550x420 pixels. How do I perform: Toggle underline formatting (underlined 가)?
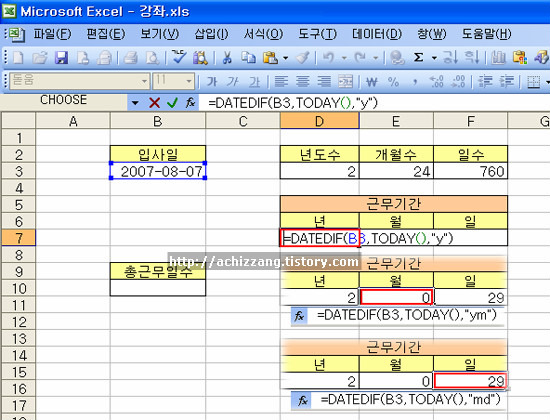click(x=255, y=82)
